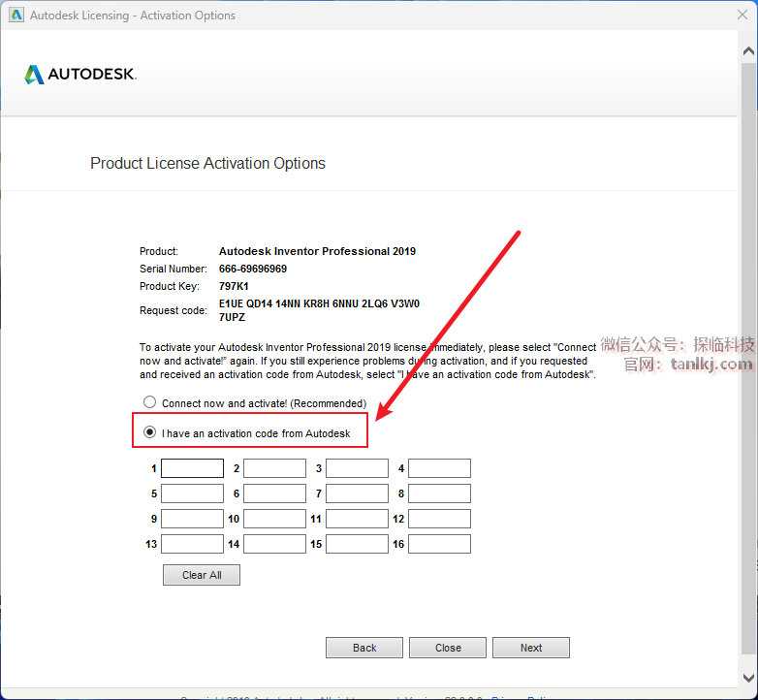Click activation code field 3
Screen dimensions: 758x700
[x=358, y=468]
